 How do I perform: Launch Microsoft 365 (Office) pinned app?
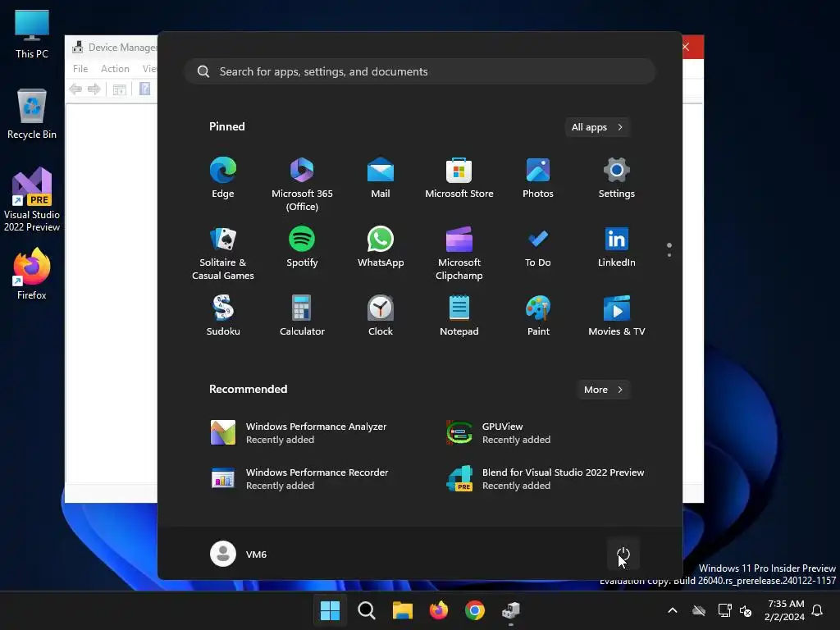302,185
